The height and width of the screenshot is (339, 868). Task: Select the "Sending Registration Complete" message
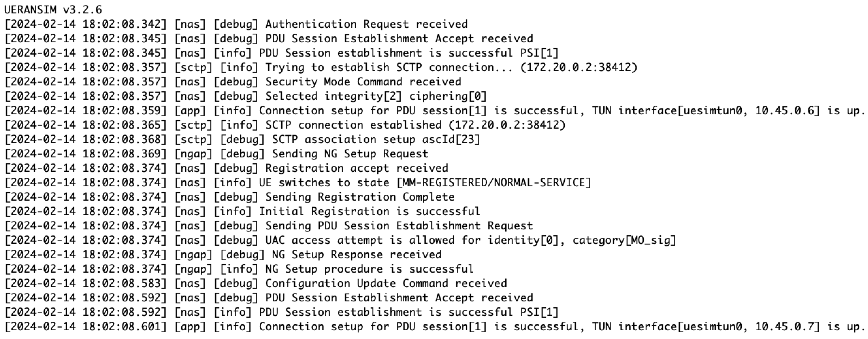pos(360,197)
